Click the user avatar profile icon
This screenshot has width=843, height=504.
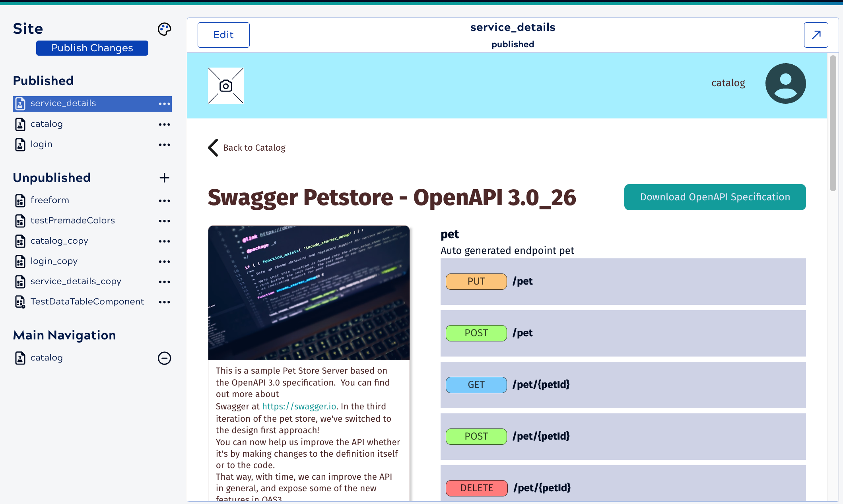[x=785, y=83]
